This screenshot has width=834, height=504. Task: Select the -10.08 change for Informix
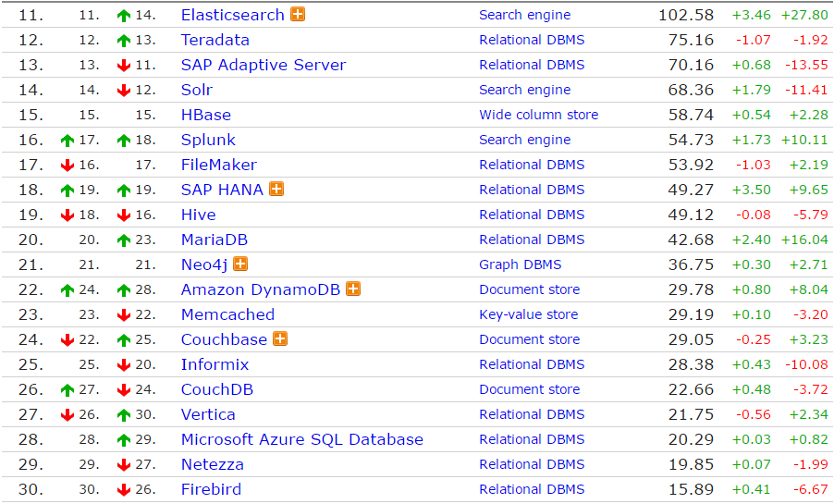tap(807, 364)
